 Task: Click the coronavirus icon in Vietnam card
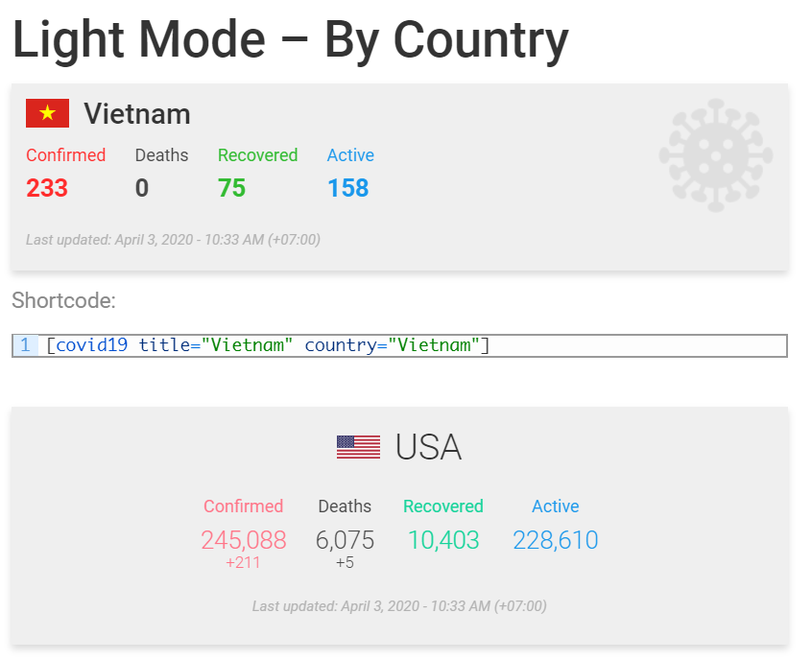[715, 154]
